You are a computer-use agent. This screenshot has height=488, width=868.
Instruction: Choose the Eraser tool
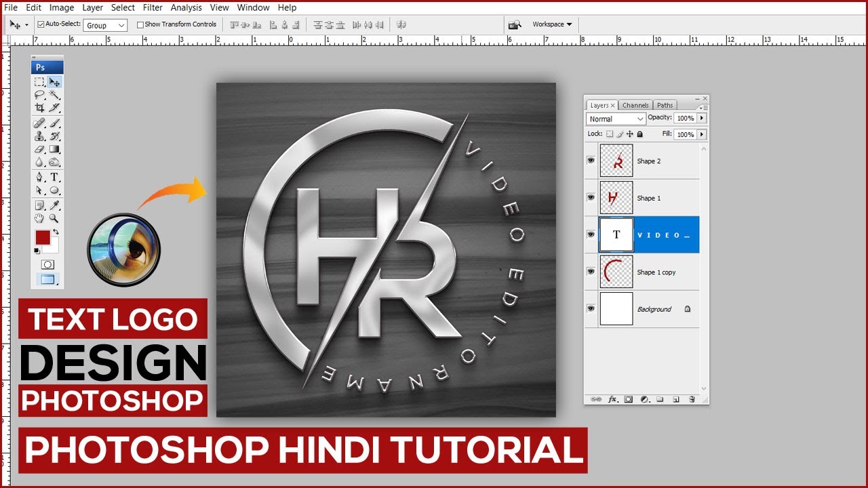pyautogui.click(x=40, y=149)
